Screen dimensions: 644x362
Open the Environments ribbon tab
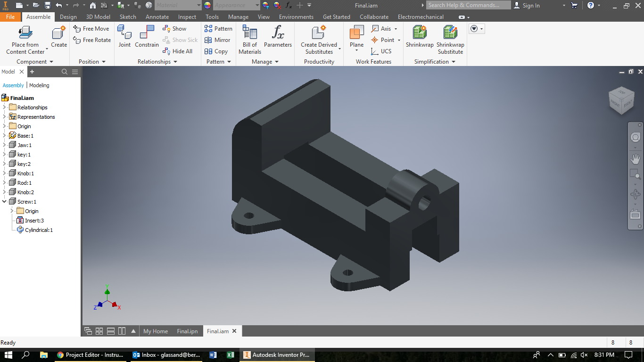[296, 17]
